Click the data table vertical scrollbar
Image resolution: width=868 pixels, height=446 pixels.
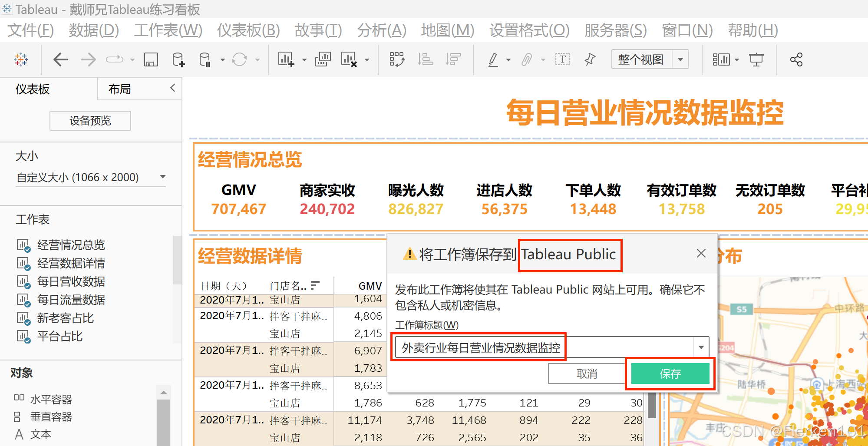(652, 406)
